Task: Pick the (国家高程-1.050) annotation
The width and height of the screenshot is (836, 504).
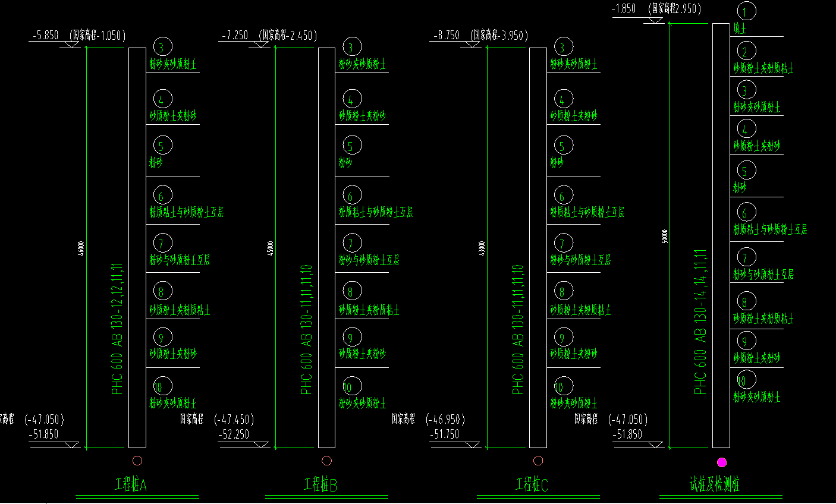Action: [x=98, y=35]
